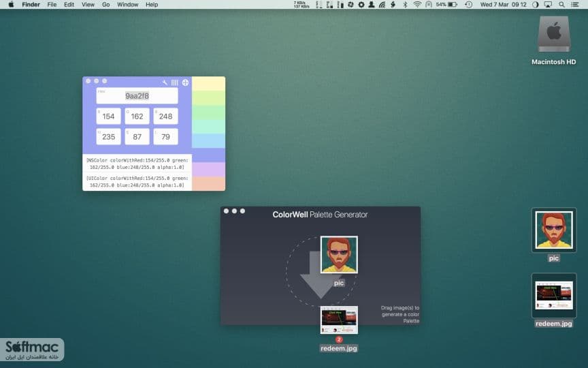The height and width of the screenshot is (368, 588).
Task: Click the aperture-shaped menu bar icon
Action: 350,5
